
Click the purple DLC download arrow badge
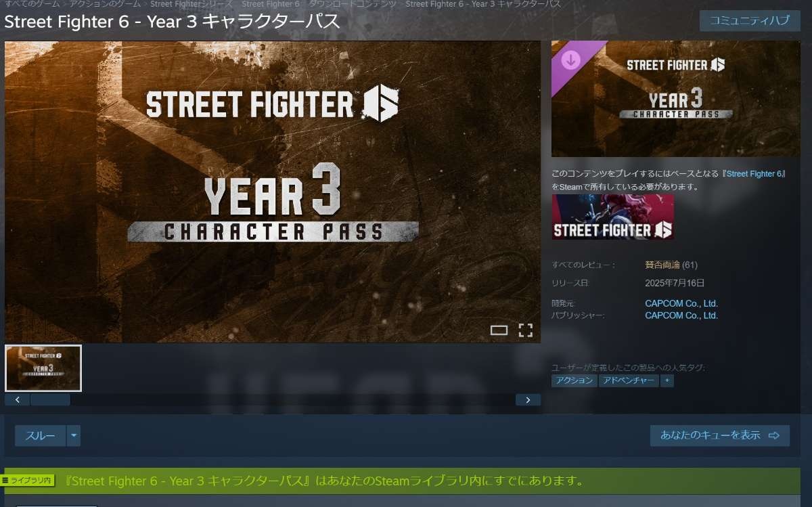[571, 61]
